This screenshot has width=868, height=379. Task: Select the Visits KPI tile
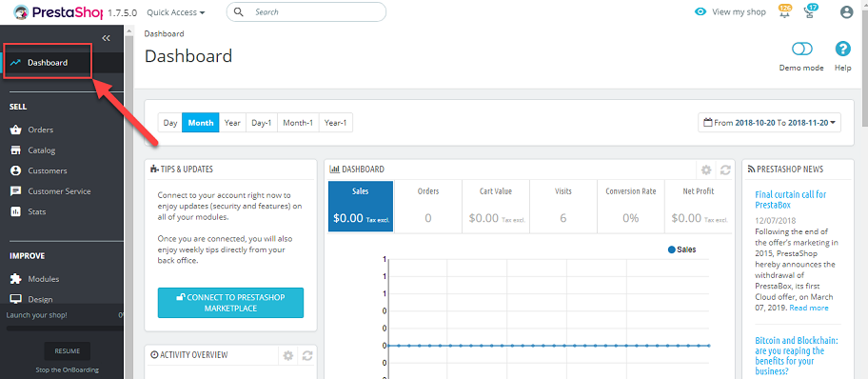click(563, 206)
